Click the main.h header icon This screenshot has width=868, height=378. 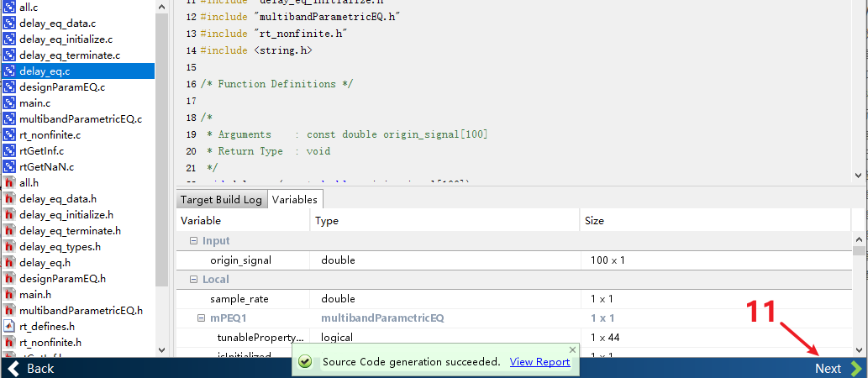(9, 295)
